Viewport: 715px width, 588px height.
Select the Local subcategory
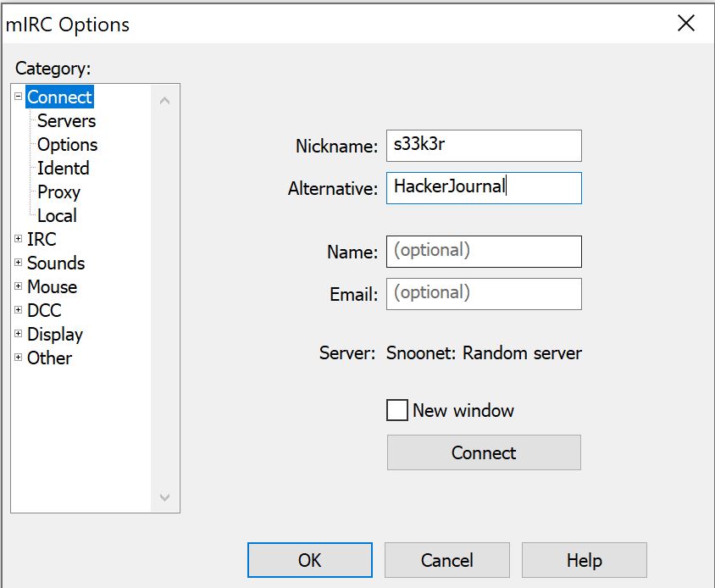coord(57,216)
